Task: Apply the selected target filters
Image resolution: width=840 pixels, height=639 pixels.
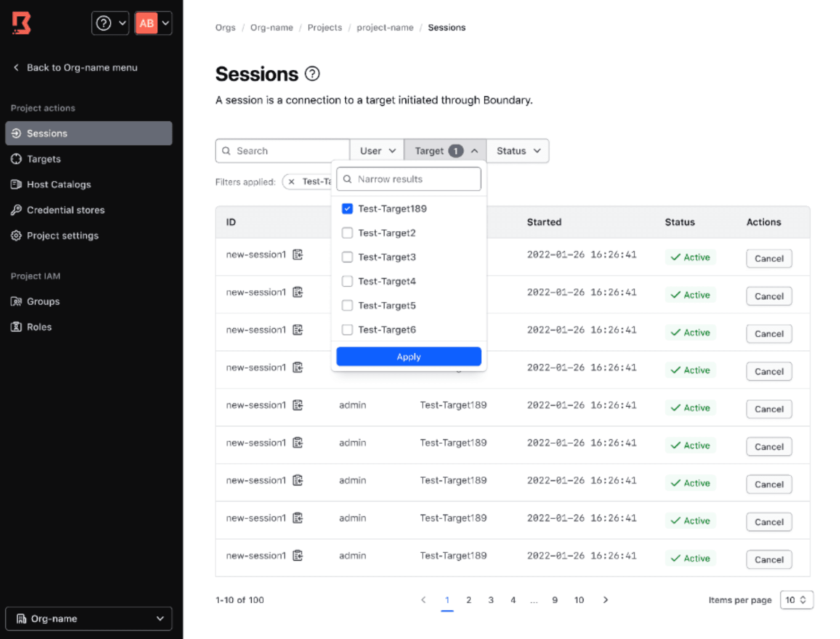Action: click(x=408, y=356)
